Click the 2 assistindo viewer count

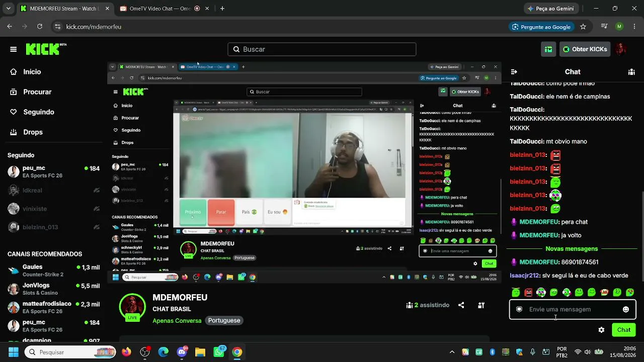click(428, 305)
